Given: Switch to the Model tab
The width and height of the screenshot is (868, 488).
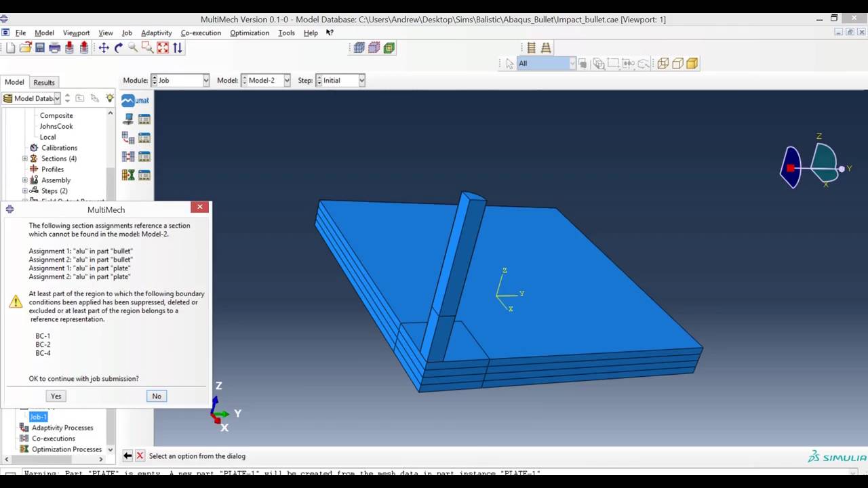Looking at the screenshot, I should coord(14,82).
